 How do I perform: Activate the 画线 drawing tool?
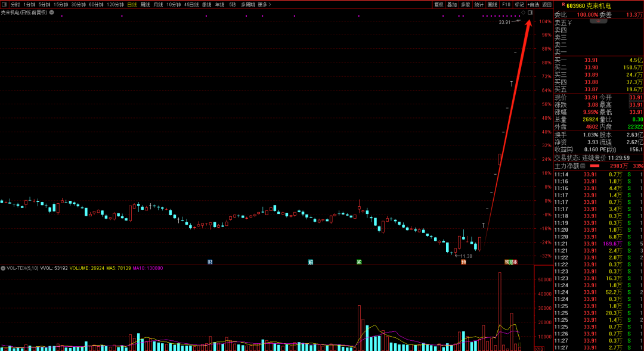point(493,5)
